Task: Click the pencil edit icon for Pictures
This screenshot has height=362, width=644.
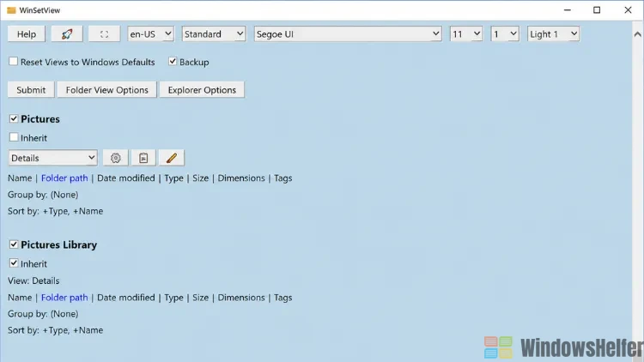Action: click(172, 158)
